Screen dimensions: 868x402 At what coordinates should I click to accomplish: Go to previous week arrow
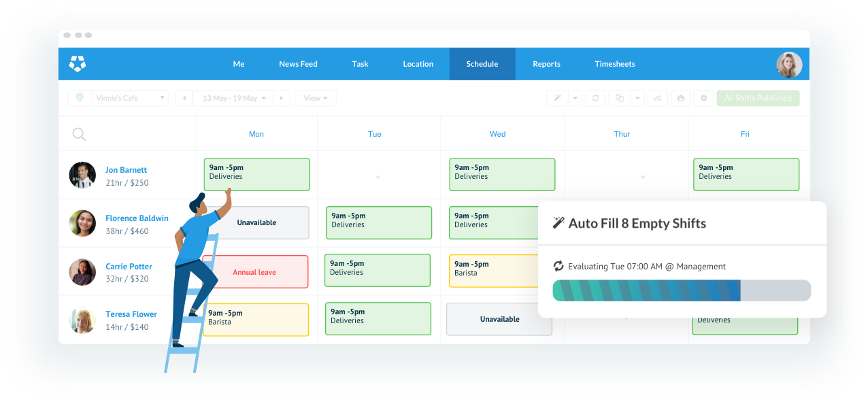[183, 98]
